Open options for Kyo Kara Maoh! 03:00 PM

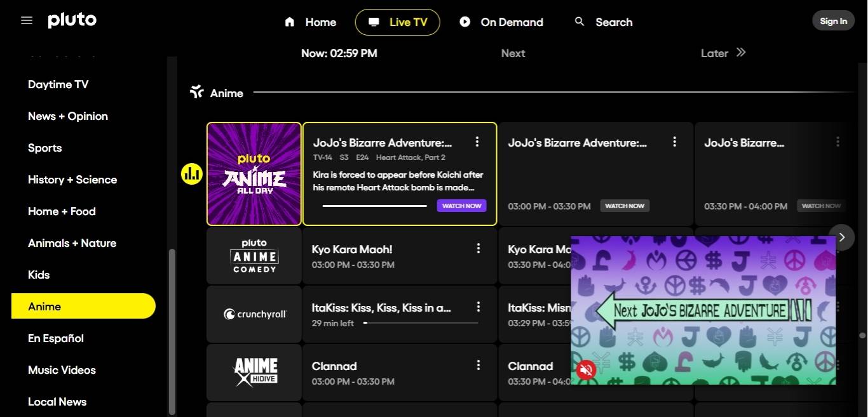pyautogui.click(x=478, y=249)
